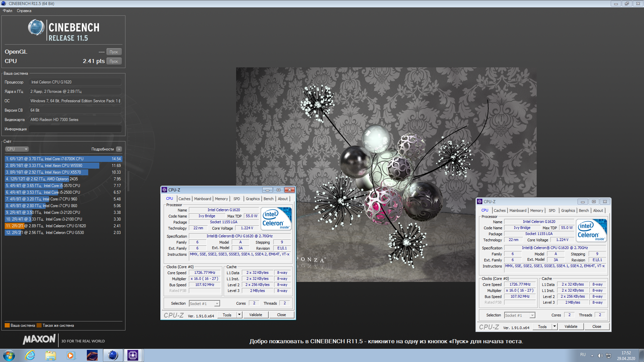644x362 pixels.
Task: Run the OpenGL test with Пуск
Action: (x=114, y=52)
